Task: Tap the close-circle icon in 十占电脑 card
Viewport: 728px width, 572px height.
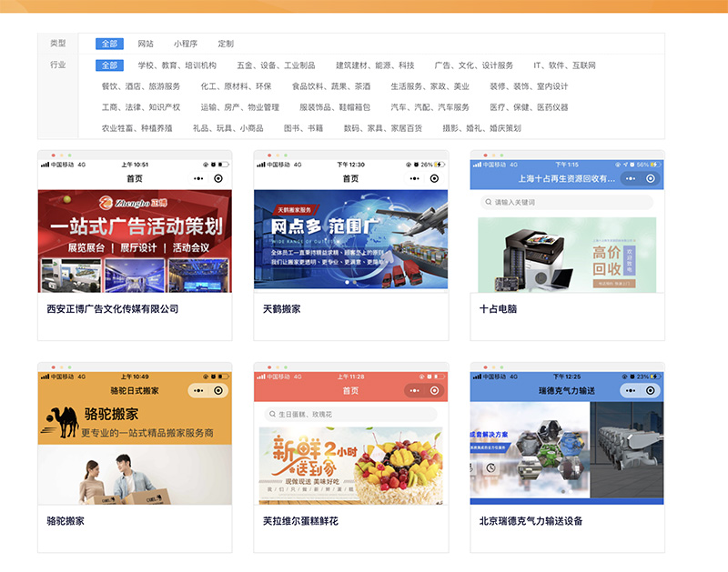Action: 651,178
